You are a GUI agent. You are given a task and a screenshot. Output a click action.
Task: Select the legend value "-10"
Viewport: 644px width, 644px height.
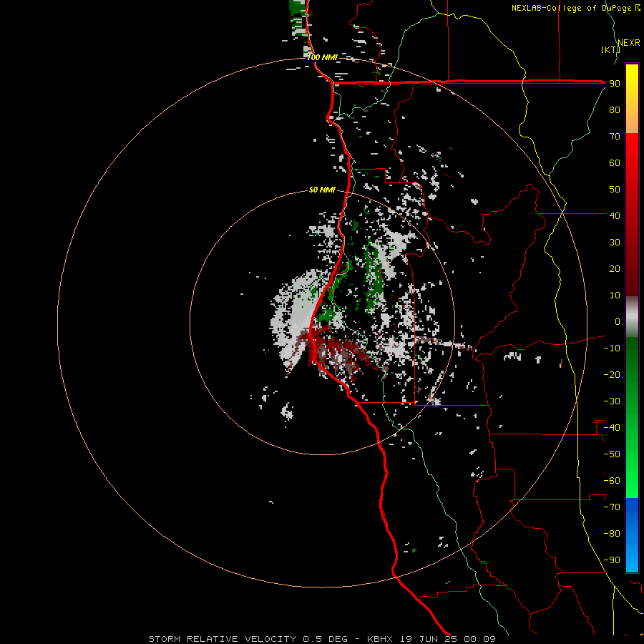[x=612, y=348]
